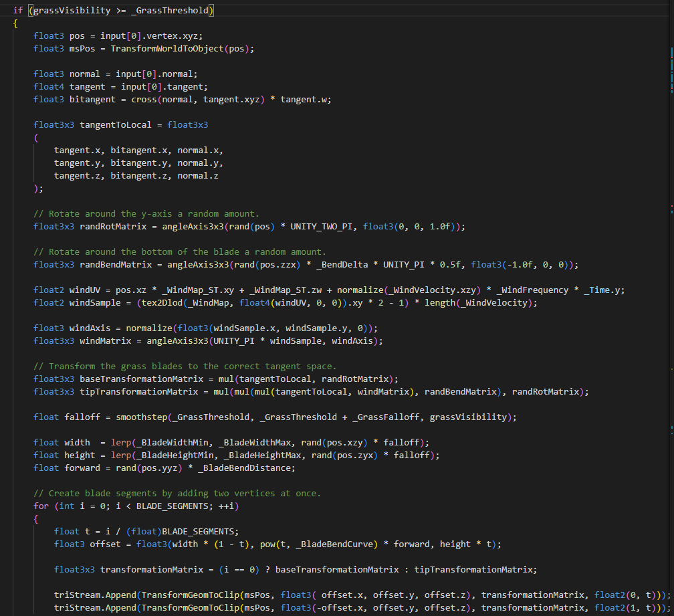The width and height of the screenshot is (674, 616).
Task: Click the 'Transform the grass blades' comment line
Action: [x=185, y=366]
